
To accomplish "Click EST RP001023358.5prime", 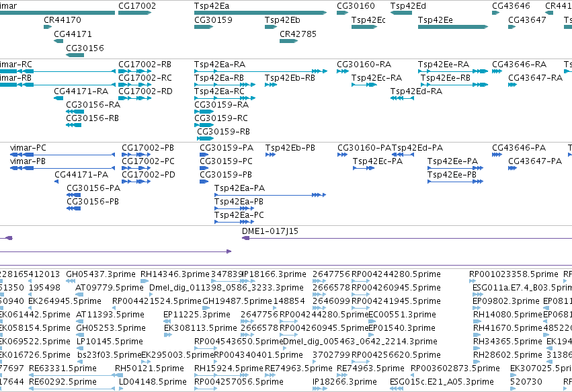I will (x=514, y=274).
